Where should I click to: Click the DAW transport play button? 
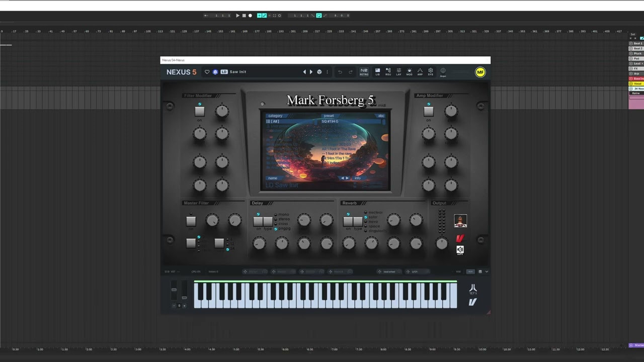(238, 16)
